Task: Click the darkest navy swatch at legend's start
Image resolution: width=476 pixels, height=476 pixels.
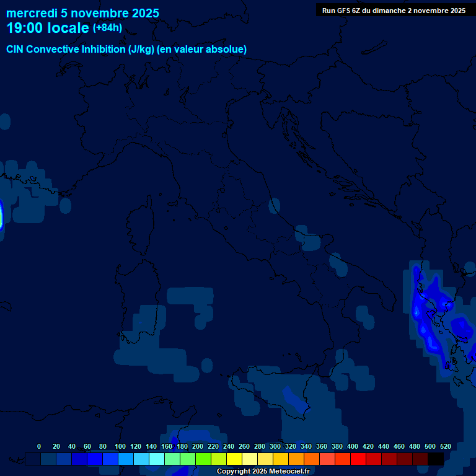Action: pos(33,459)
